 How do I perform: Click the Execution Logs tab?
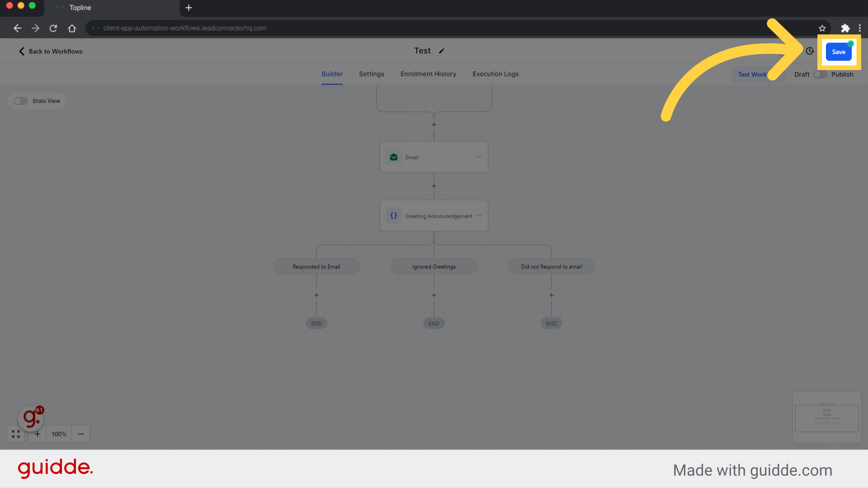point(495,74)
